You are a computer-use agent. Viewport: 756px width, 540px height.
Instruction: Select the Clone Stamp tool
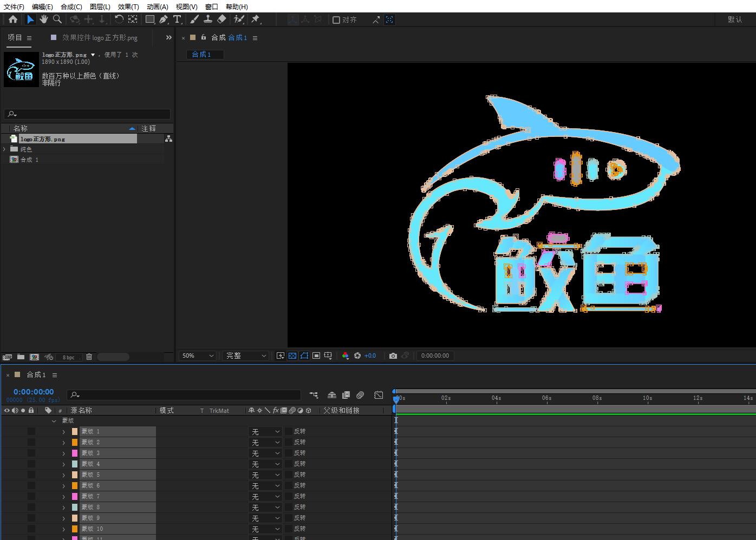coord(207,19)
